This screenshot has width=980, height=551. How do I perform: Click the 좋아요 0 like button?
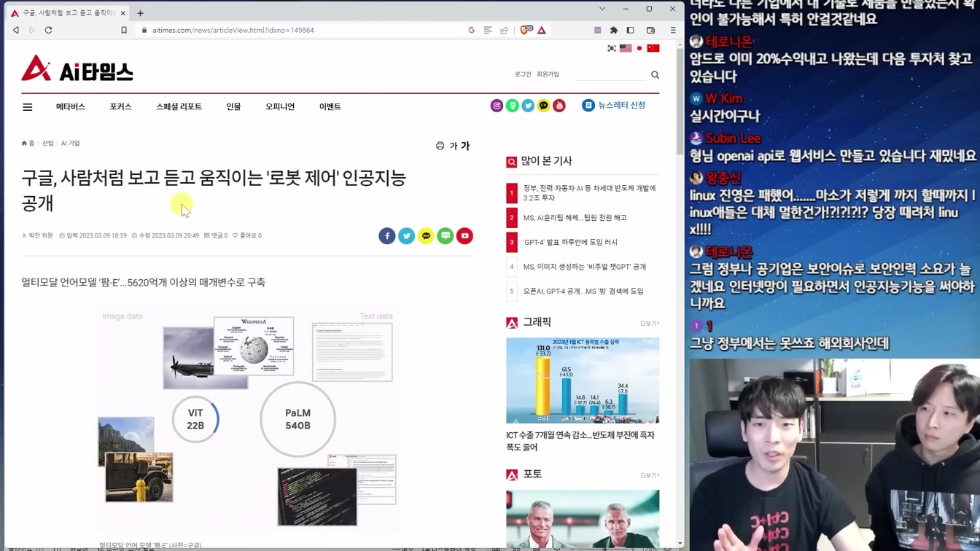247,235
